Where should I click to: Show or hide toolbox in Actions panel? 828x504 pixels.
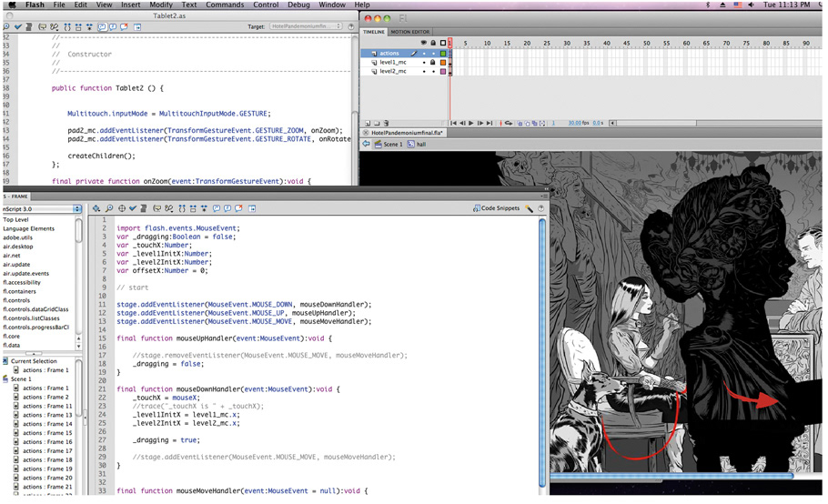pos(252,208)
